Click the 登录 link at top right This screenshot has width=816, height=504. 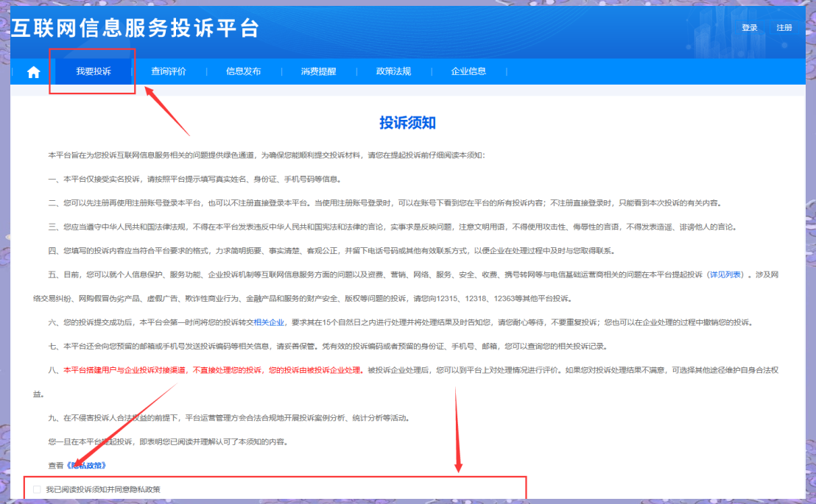click(750, 28)
